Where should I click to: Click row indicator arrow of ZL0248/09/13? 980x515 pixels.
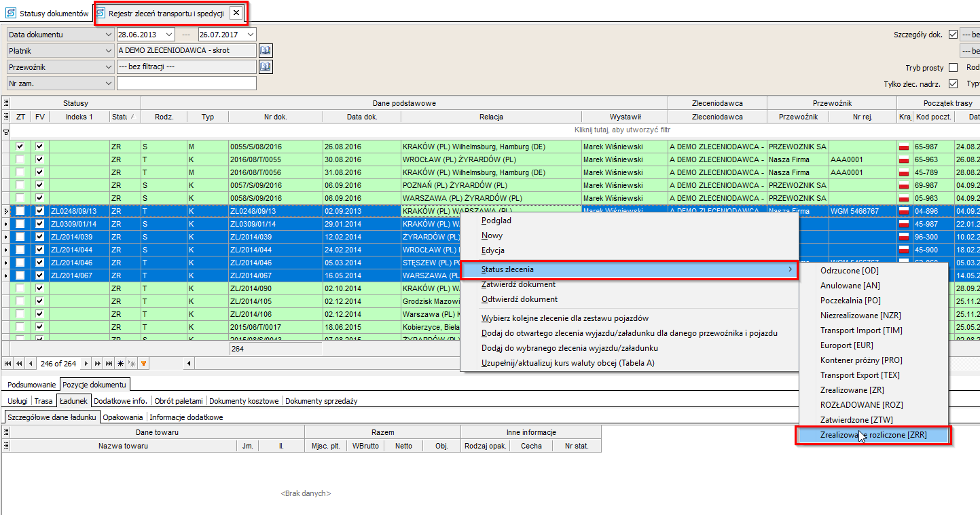pos(6,211)
